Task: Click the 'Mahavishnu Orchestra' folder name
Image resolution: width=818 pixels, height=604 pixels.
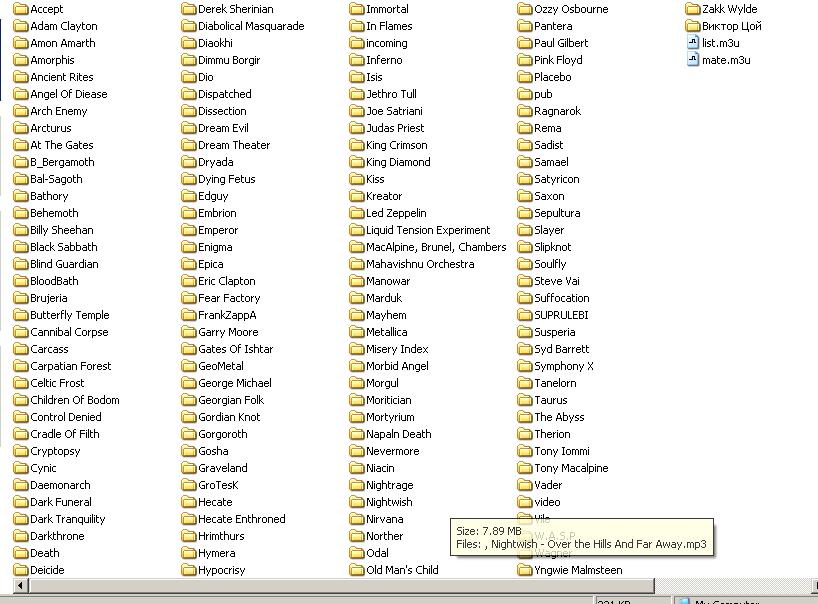Action: pyautogui.click(x=420, y=264)
